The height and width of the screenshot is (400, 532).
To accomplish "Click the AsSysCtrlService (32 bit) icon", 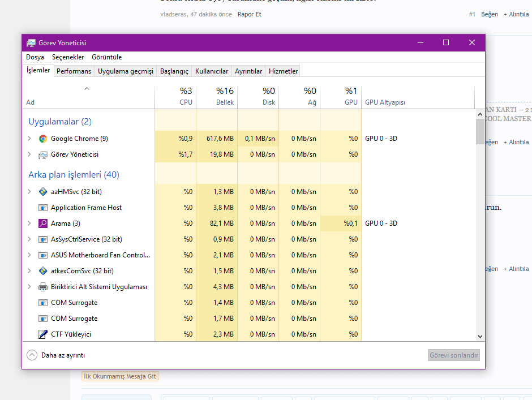I will coord(43,239).
